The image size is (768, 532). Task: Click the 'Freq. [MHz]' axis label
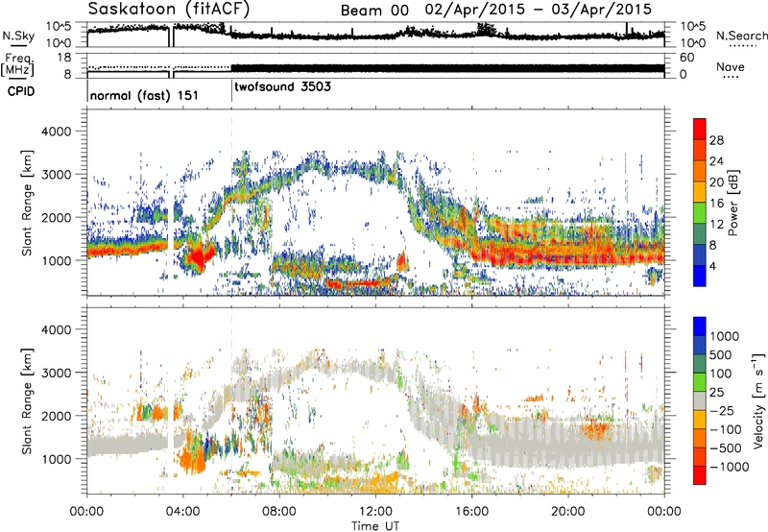(x=17, y=65)
